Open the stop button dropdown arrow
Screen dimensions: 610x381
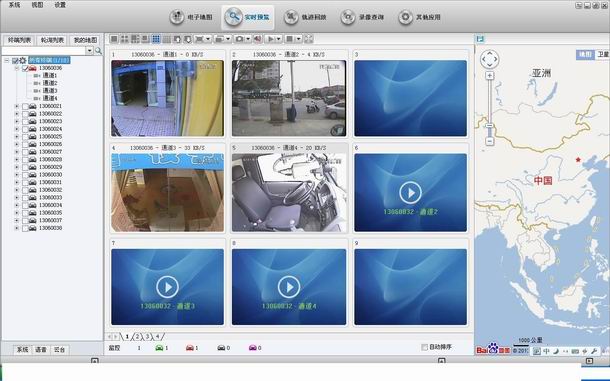[x=298, y=39]
